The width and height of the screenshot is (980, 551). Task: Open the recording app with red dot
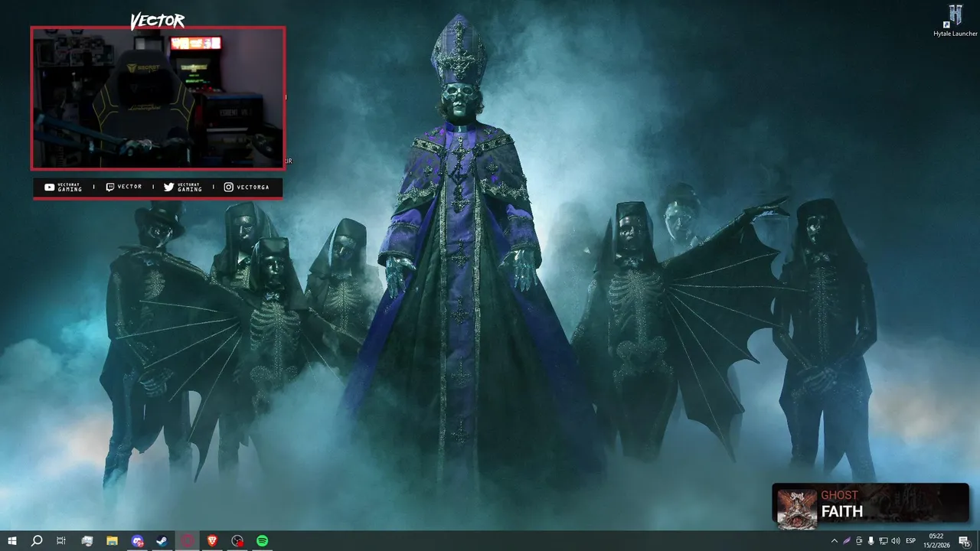tap(237, 541)
